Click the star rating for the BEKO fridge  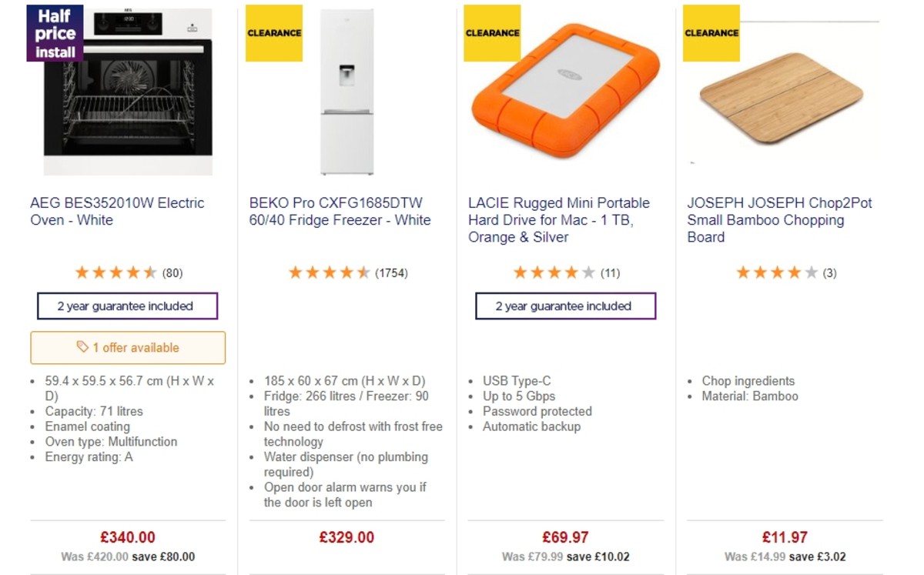330,272
